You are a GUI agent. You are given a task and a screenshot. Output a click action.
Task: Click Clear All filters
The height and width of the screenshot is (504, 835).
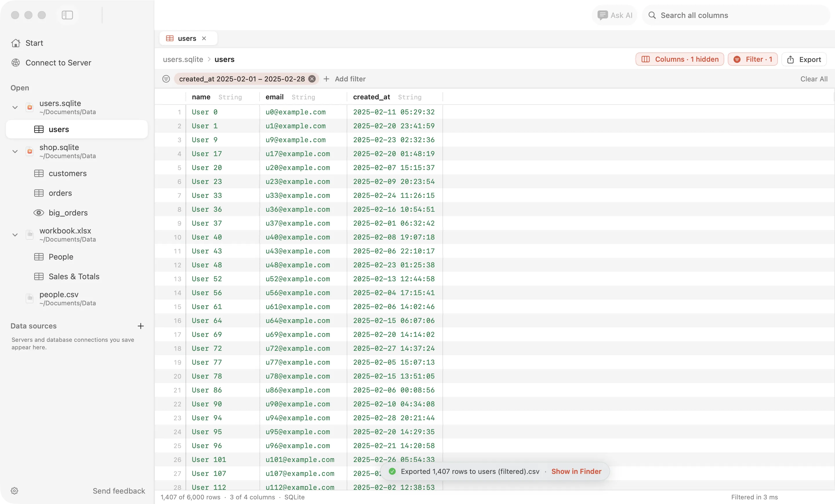point(814,79)
